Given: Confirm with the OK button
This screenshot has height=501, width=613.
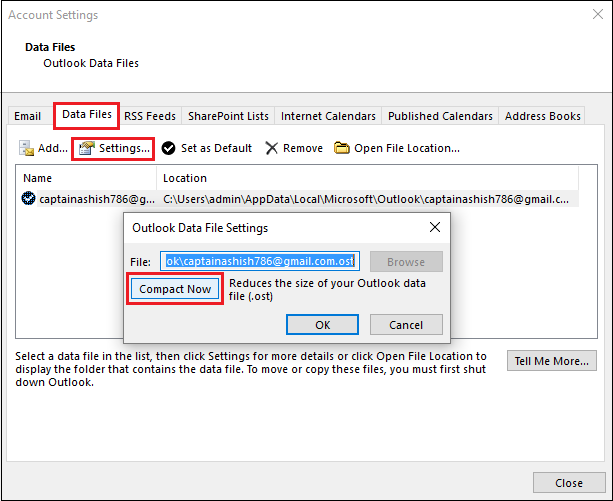Looking at the screenshot, I should [x=323, y=325].
